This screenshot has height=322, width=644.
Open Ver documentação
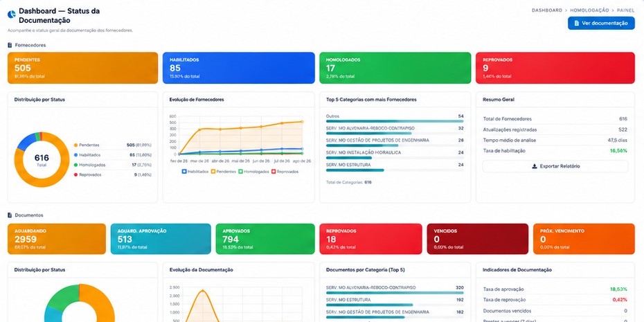point(601,24)
